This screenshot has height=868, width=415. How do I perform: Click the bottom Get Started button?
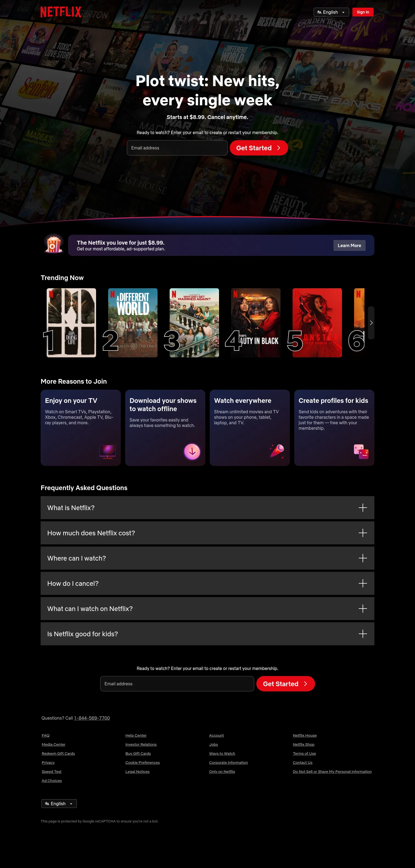pyautogui.click(x=285, y=684)
